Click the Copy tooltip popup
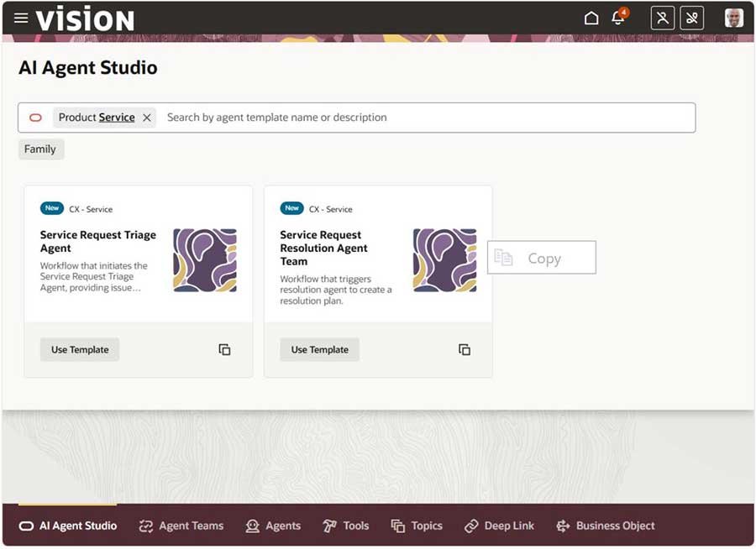 tap(542, 258)
